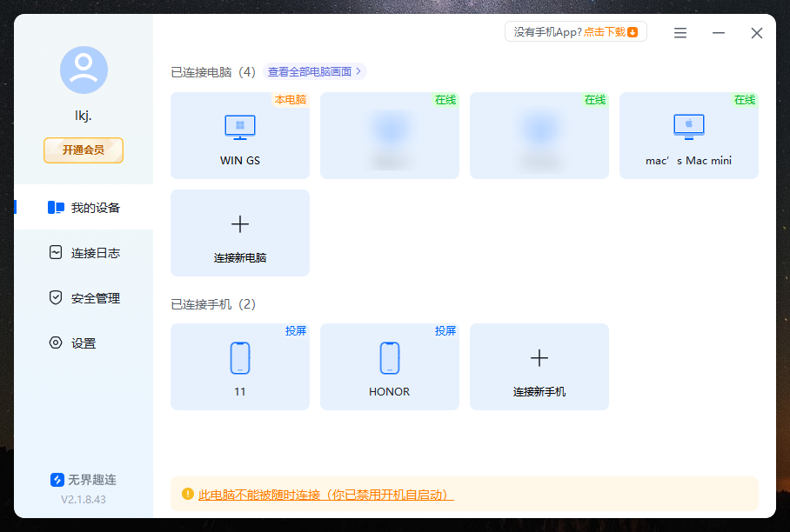This screenshot has height=532, width=790.
Task: Open 设置 sidebar icon
Action: coord(53,342)
